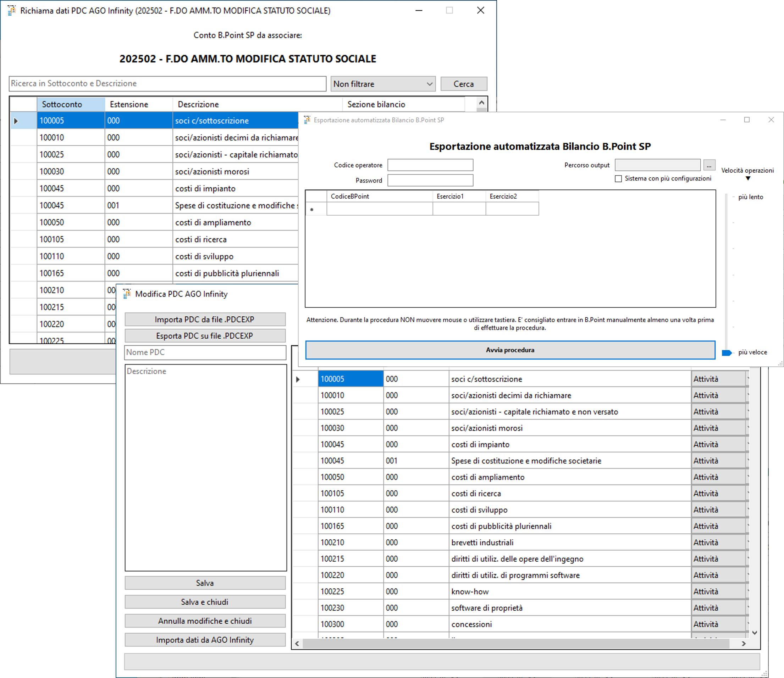Select 100010 row in Richiama dati list
784x678 pixels.
(x=154, y=138)
